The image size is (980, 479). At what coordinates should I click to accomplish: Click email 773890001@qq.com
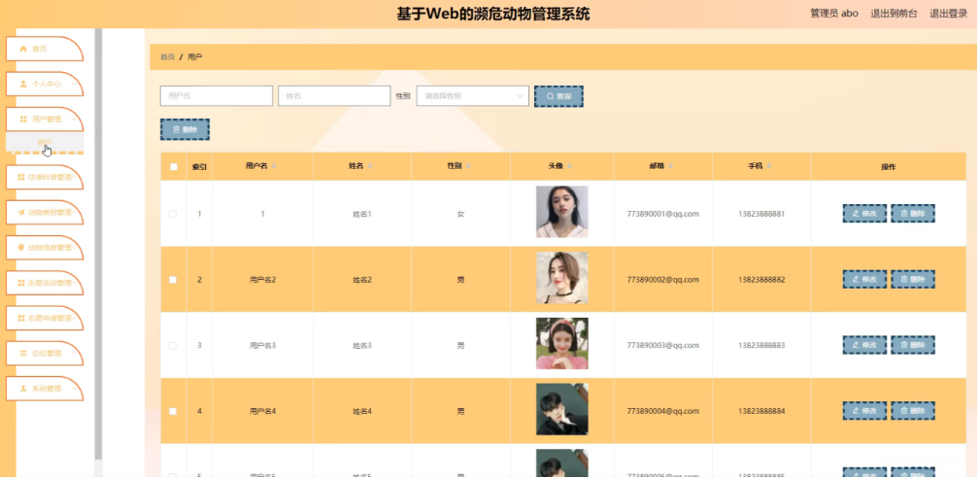662,214
